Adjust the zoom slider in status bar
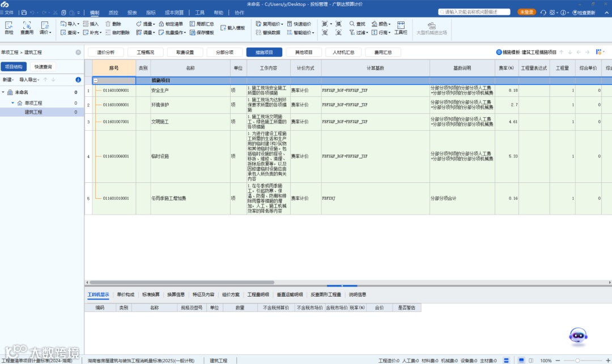612x364 pixels. tap(577, 361)
